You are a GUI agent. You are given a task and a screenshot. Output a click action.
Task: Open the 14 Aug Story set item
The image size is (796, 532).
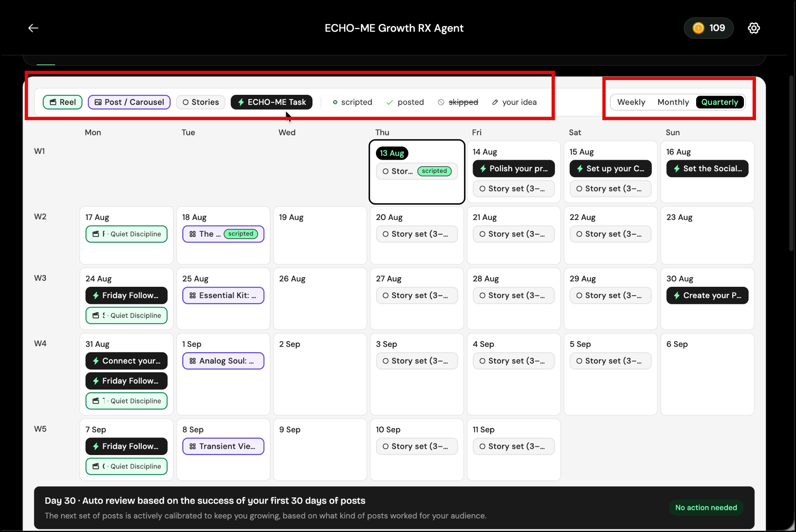pyautogui.click(x=514, y=189)
